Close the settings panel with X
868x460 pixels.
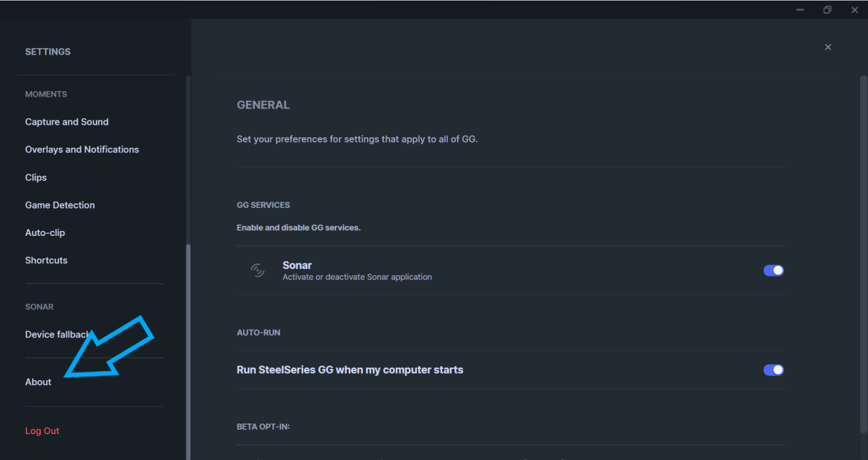[x=828, y=47]
